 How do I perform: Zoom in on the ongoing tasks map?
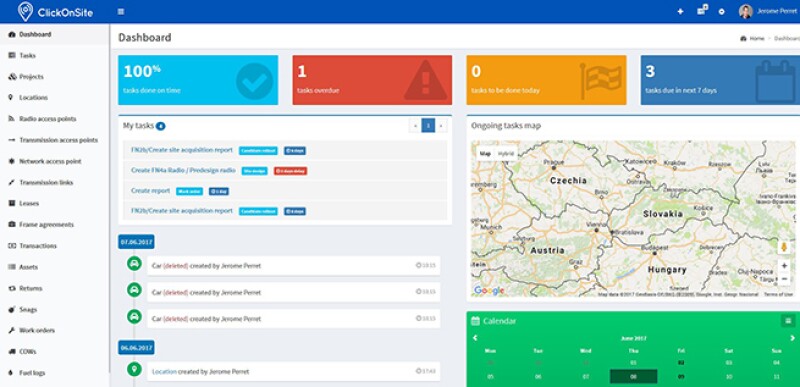784,266
